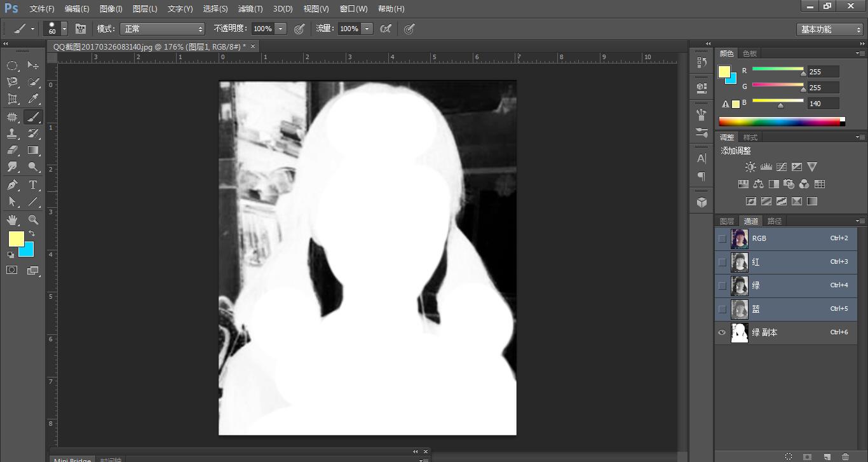Select the Clone Stamp tool
Viewport: 868px width, 462px height.
(x=12, y=133)
